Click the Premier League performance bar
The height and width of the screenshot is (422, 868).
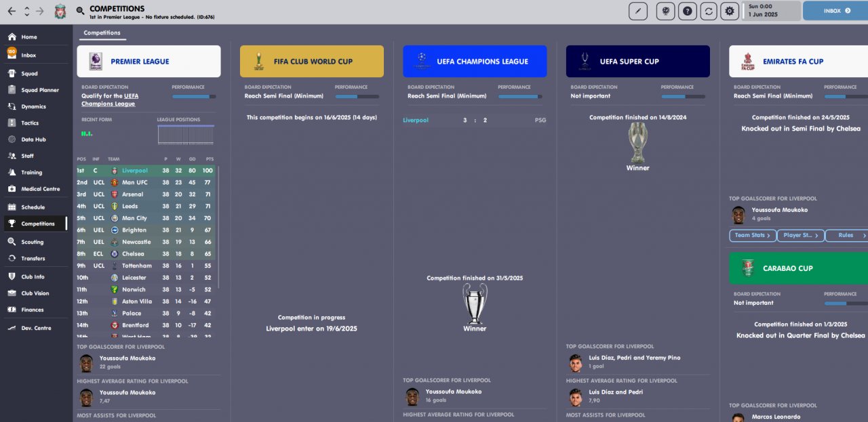(x=194, y=96)
